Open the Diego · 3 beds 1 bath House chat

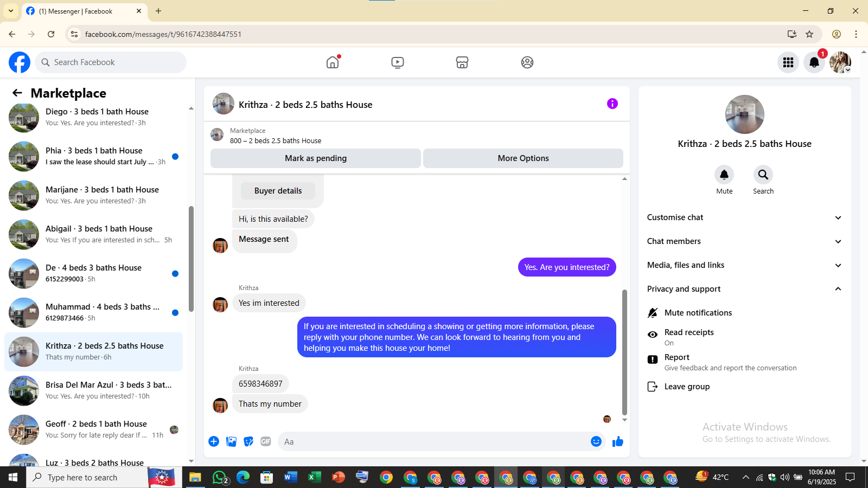93,117
